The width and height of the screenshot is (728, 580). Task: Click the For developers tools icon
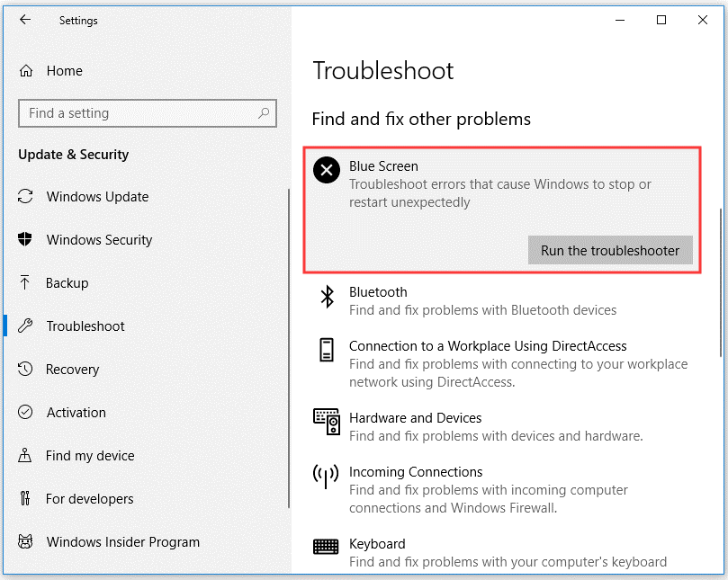(25, 498)
